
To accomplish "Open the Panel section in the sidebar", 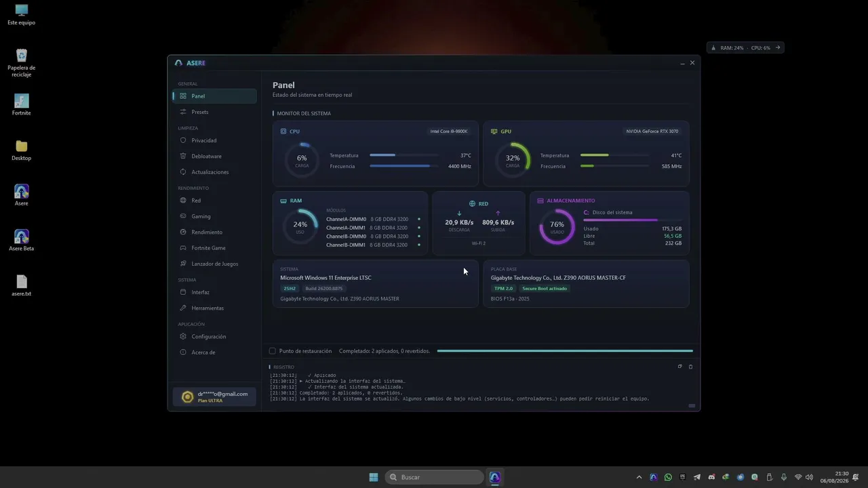I will [214, 96].
